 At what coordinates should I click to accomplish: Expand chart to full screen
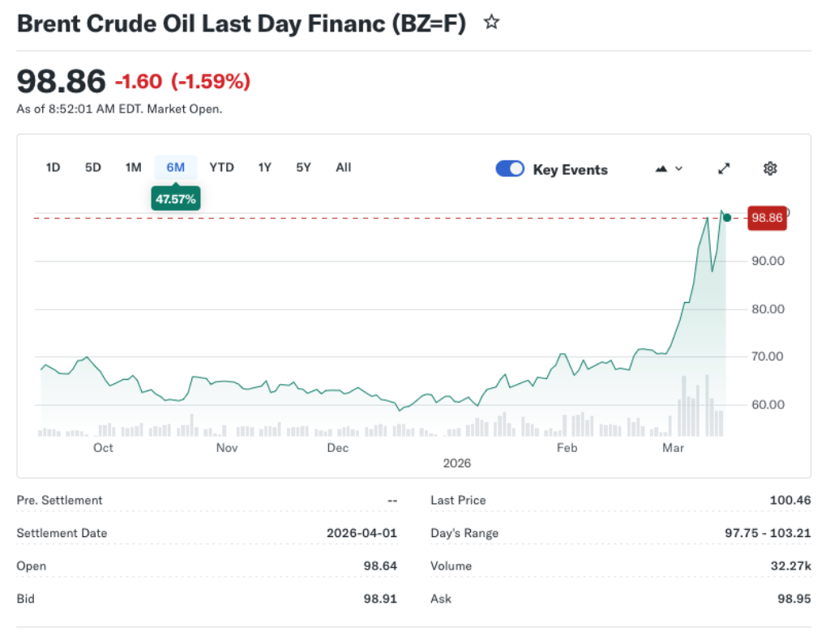coord(724,168)
